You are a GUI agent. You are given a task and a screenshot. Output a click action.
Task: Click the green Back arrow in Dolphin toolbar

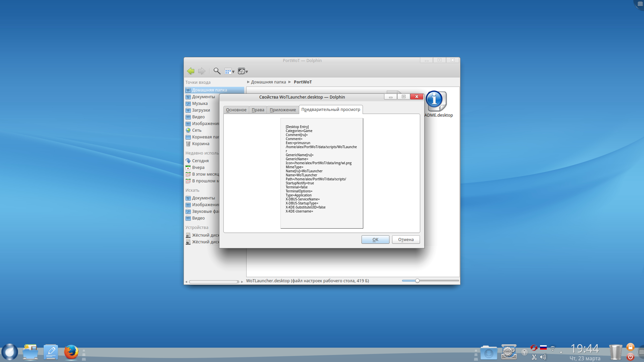(x=191, y=71)
